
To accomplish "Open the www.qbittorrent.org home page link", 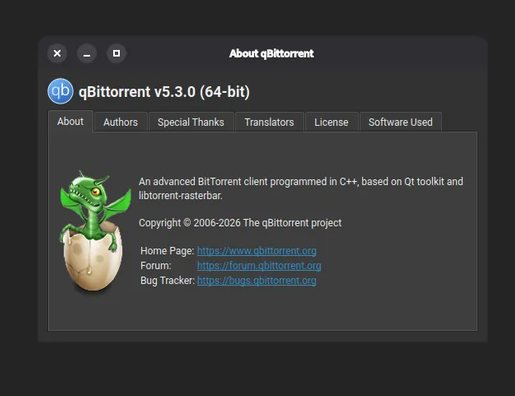I will pyautogui.click(x=257, y=251).
